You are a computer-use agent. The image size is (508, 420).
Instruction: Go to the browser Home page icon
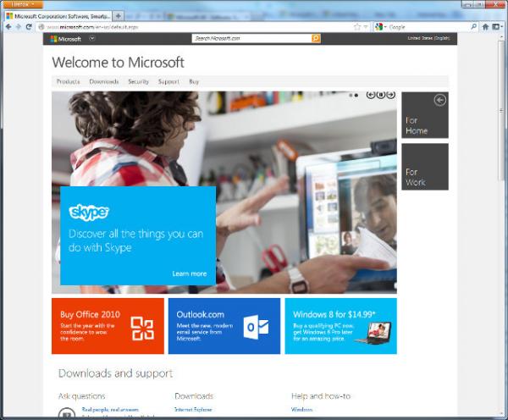pyautogui.click(x=485, y=27)
